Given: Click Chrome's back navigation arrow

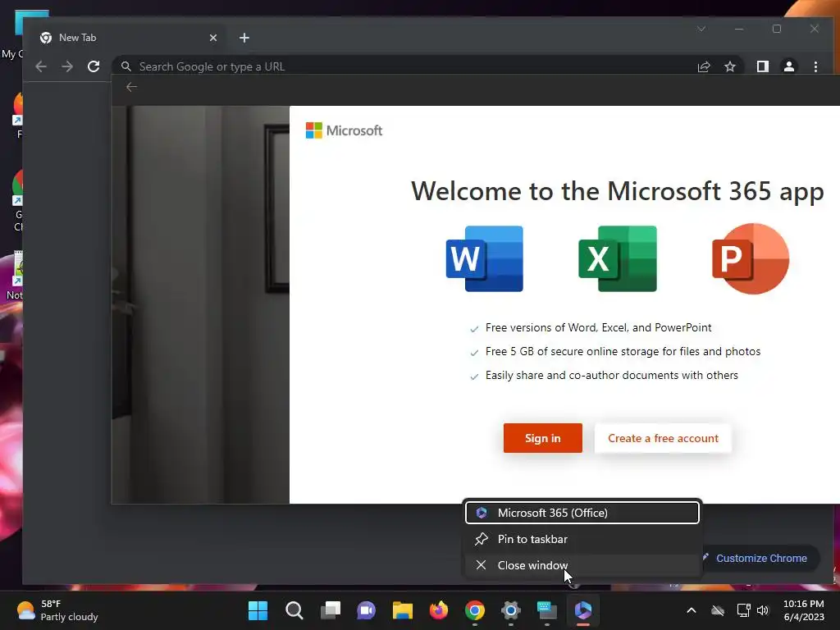Looking at the screenshot, I should coord(41,66).
